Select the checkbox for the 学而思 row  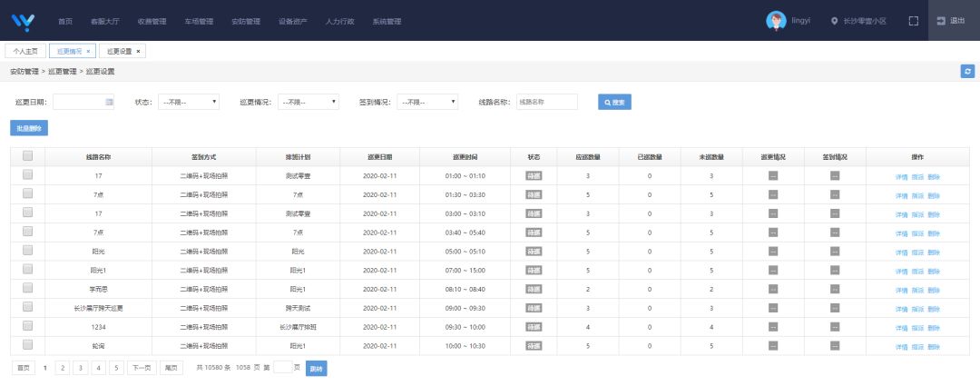click(x=27, y=288)
